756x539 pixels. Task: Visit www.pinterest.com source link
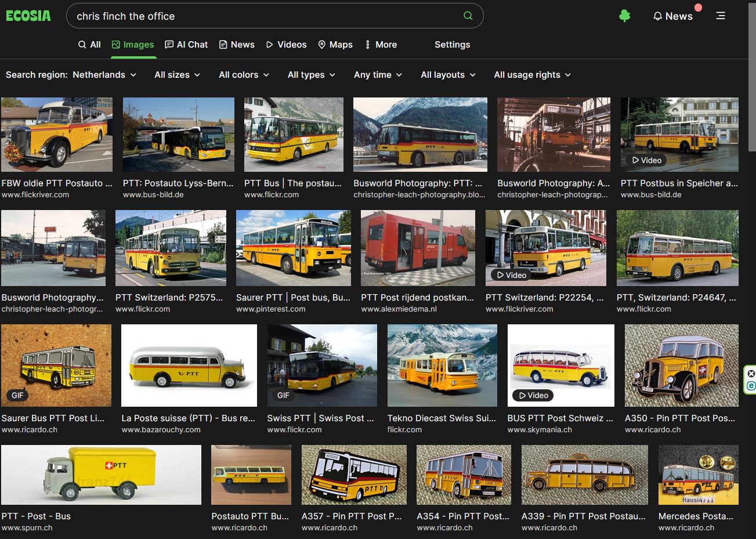pos(271,309)
